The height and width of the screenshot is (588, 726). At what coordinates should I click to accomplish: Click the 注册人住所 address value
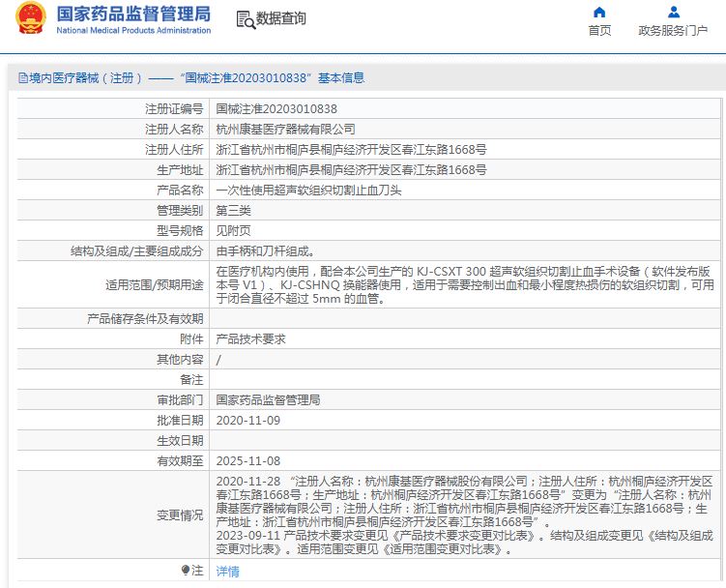coord(352,150)
